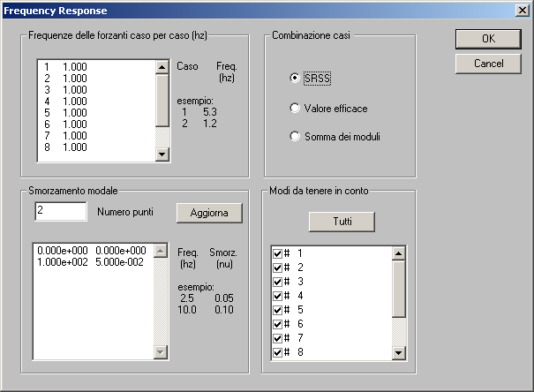Uncheck mode 1 checkbox
534x392 pixels.
pyautogui.click(x=277, y=253)
